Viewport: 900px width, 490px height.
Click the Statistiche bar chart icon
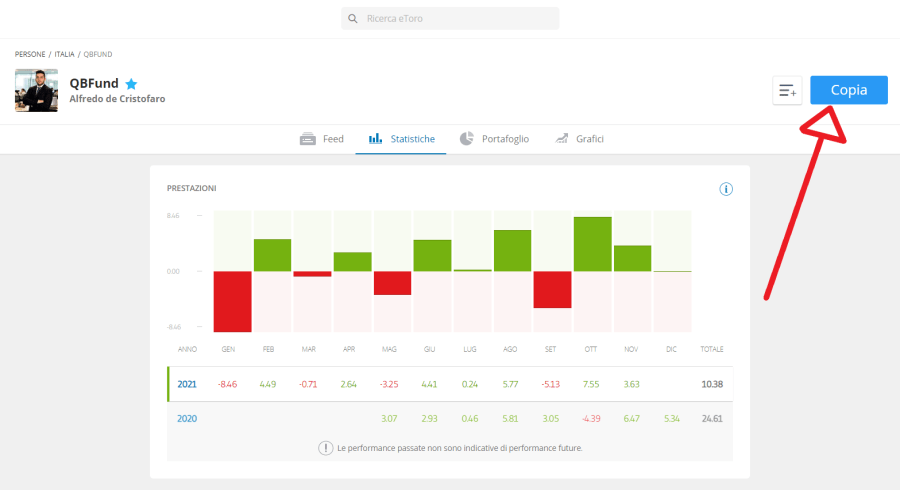click(x=375, y=139)
